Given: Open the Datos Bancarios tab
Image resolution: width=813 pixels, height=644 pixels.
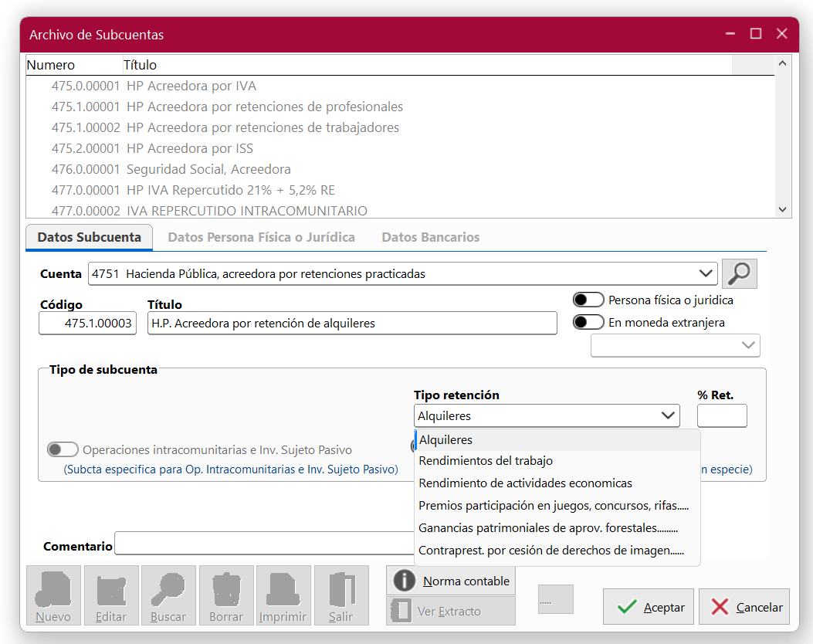Looking at the screenshot, I should click(x=430, y=237).
